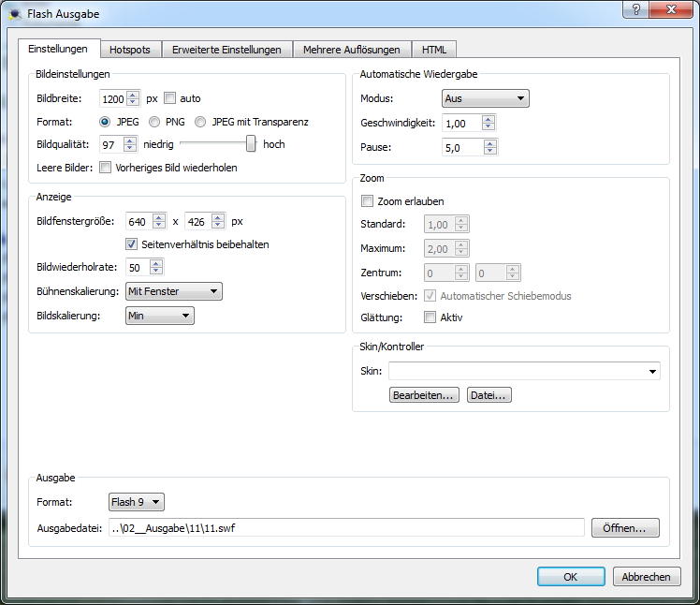
Task: Click the Flash Ausgabe title bar icon
Action: (x=13, y=14)
